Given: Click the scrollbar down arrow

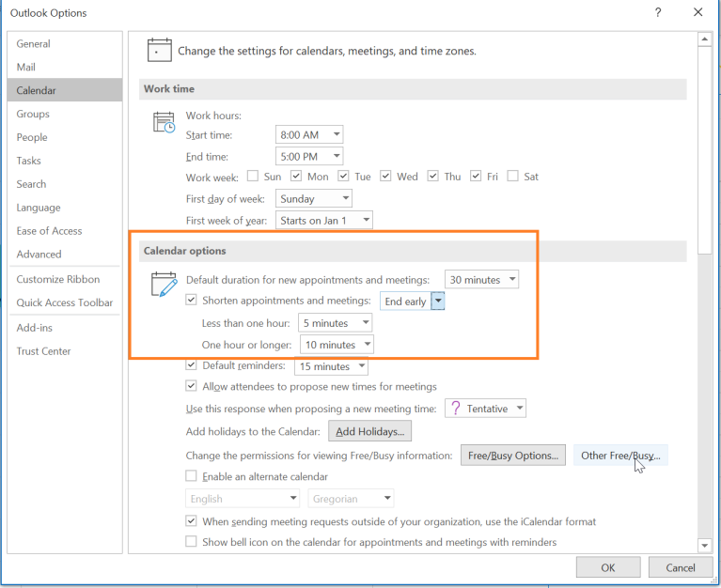Looking at the screenshot, I should tap(704, 546).
